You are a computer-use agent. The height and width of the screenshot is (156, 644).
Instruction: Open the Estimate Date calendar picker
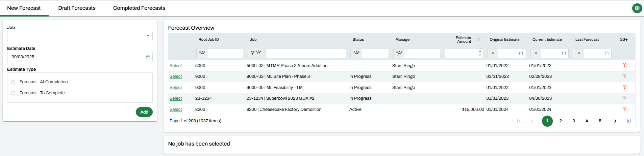coord(148,57)
